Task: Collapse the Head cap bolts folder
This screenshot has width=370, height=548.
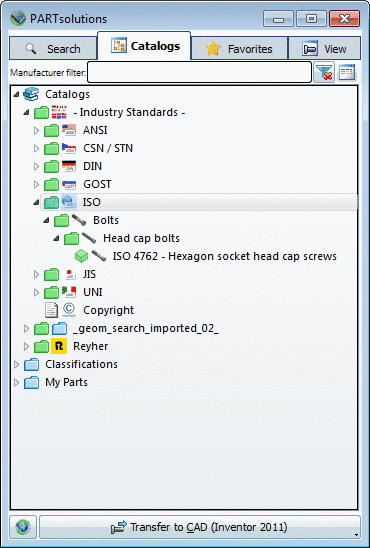Action: [56, 239]
